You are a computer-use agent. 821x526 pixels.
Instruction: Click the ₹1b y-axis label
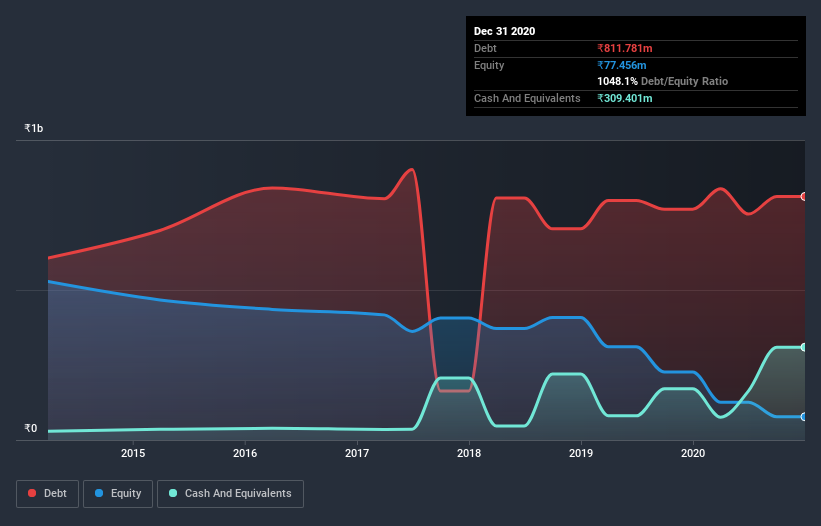tap(34, 128)
